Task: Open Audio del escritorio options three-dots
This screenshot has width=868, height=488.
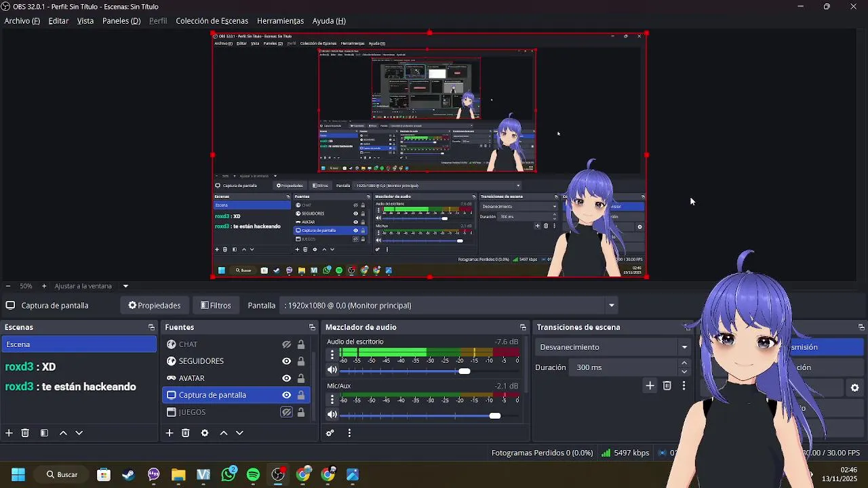Action: pos(332,354)
